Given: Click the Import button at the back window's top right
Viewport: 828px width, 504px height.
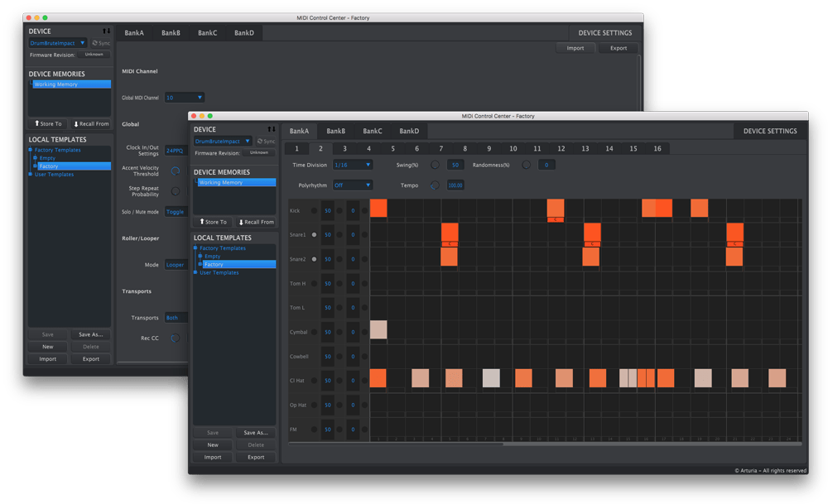Looking at the screenshot, I should 575,48.
